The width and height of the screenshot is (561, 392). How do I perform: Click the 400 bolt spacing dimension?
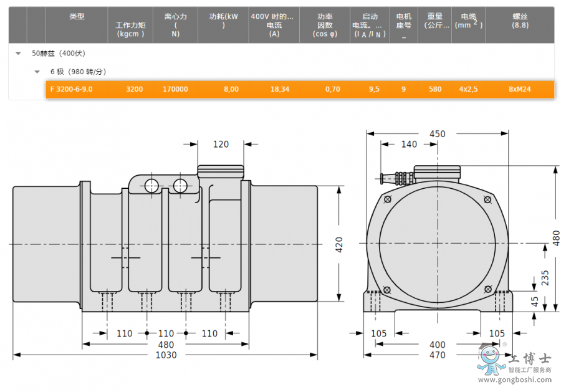point(437,345)
